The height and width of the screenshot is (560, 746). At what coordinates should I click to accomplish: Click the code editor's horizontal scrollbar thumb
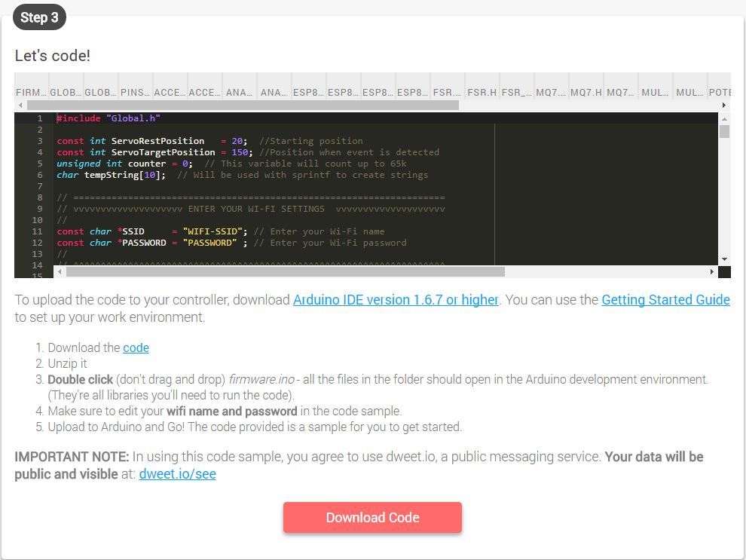click(x=286, y=271)
